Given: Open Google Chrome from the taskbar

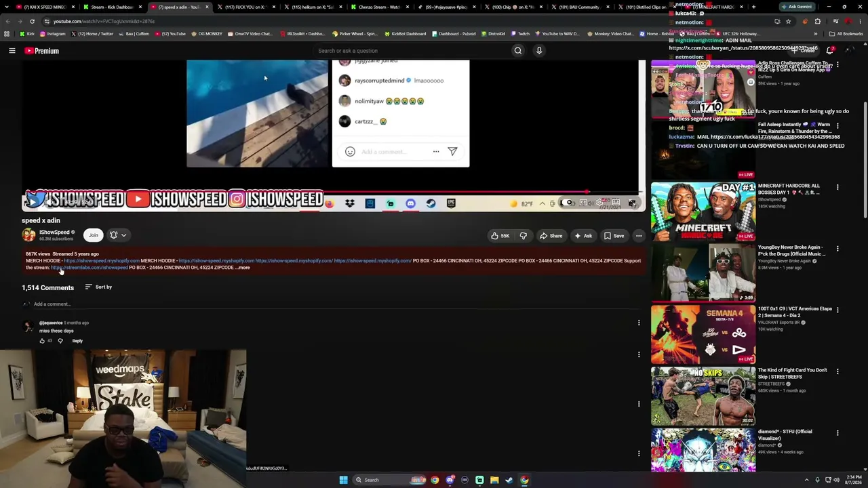Looking at the screenshot, I should 435,480.
